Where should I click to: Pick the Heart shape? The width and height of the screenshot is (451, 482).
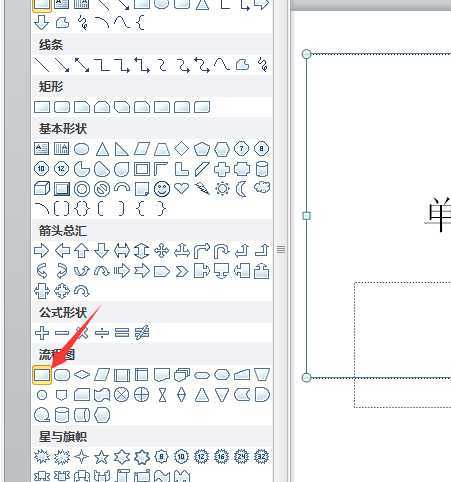coord(182,189)
